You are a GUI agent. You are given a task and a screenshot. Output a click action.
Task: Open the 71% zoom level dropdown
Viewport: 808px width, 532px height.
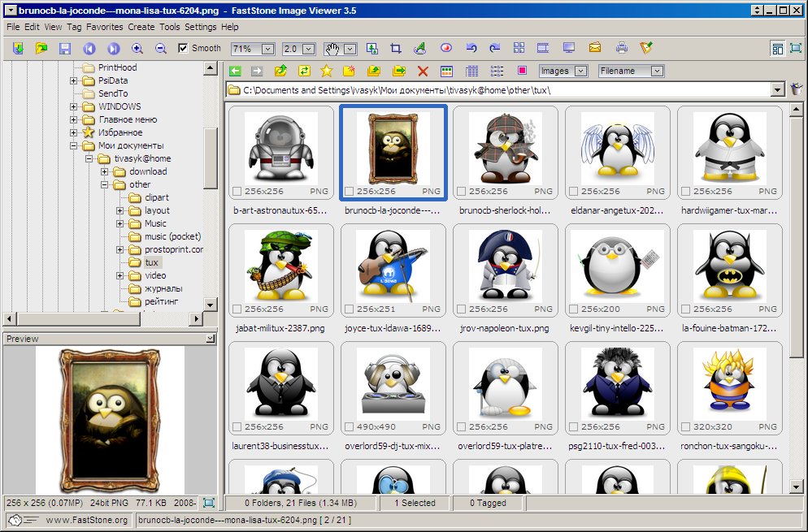(x=268, y=49)
